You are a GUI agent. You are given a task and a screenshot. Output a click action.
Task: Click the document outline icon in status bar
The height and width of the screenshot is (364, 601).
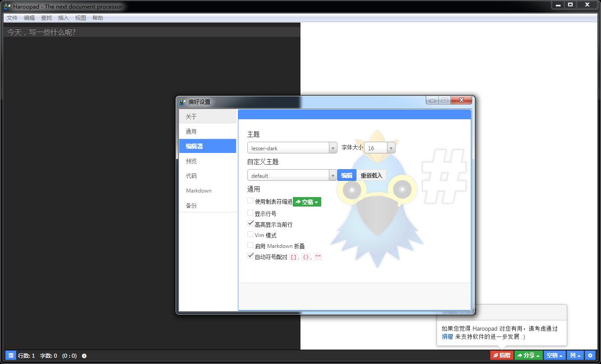click(x=11, y=355)
